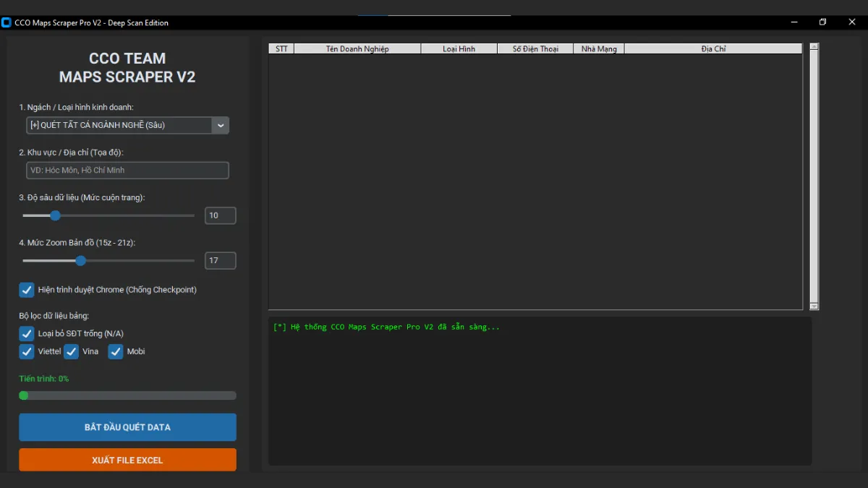This screenshot has width=868, height=488.
Task: Click the table vertical scrollbar track
Action: coord(814,176)
